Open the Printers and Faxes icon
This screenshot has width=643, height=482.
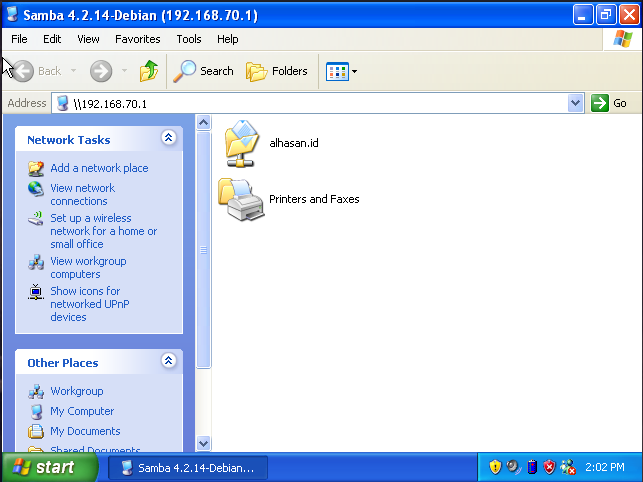click(241, 199)
